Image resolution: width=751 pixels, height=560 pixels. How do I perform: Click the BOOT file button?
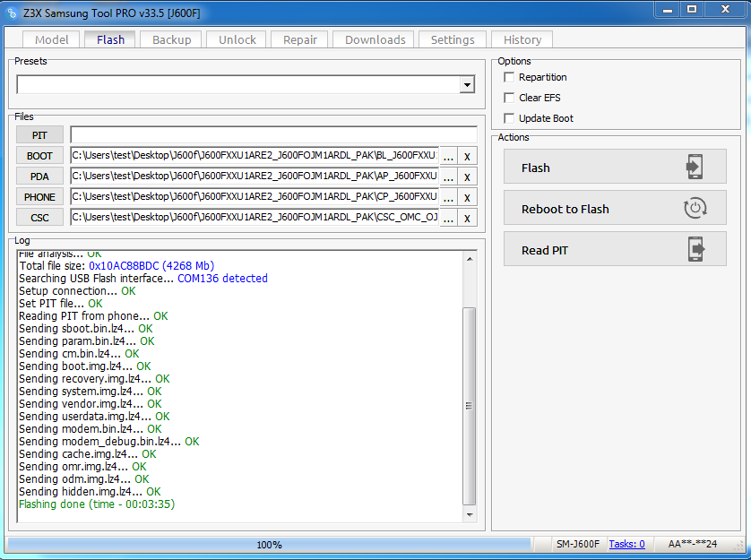[x=39, y=156]
